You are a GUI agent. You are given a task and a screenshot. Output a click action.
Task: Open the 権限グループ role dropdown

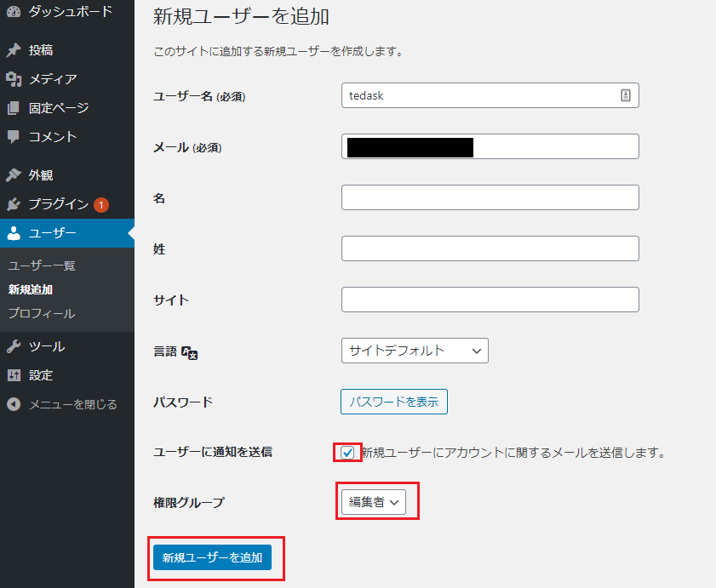[x=372, y=502]
